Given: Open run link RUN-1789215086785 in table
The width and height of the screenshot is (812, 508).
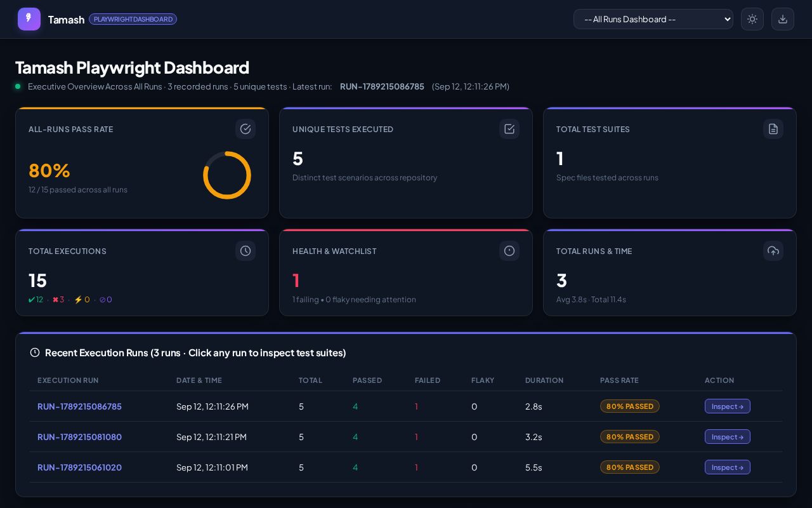Looking at the screenshot, I should tap(79, 406).
